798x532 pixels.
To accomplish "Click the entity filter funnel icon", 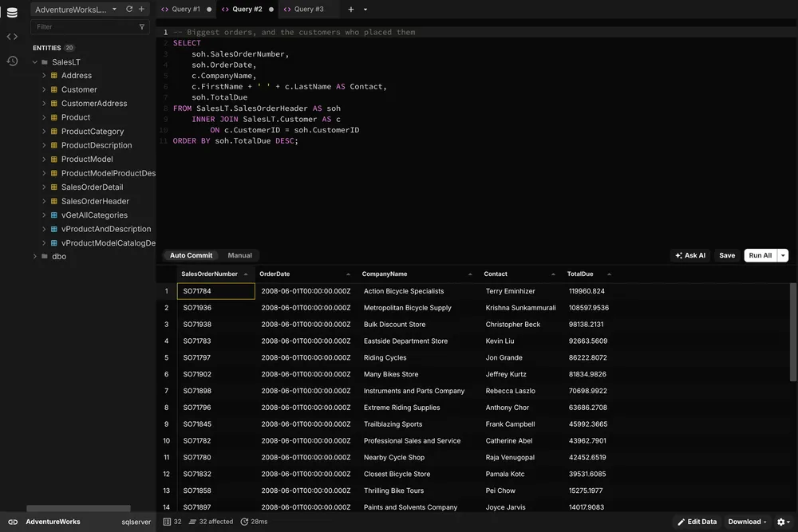I will (142, 27).
